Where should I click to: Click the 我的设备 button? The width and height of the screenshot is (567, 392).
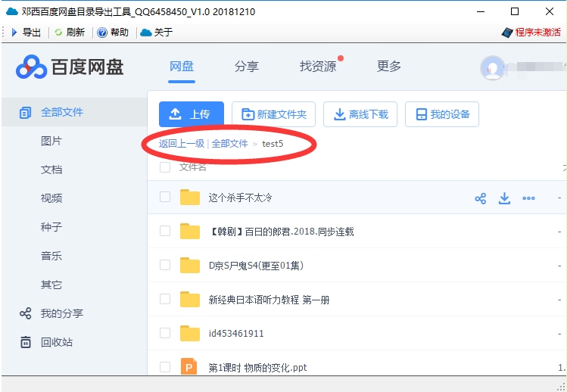(442, 114)
